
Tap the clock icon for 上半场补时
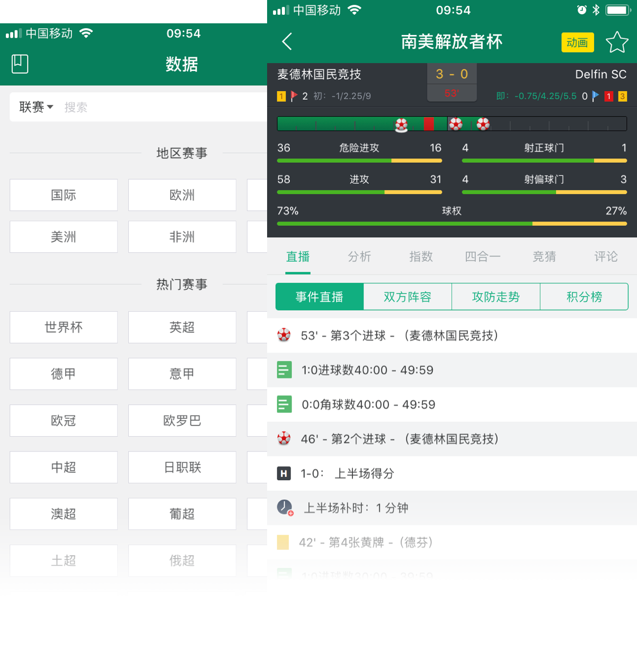tap(285, 507)
